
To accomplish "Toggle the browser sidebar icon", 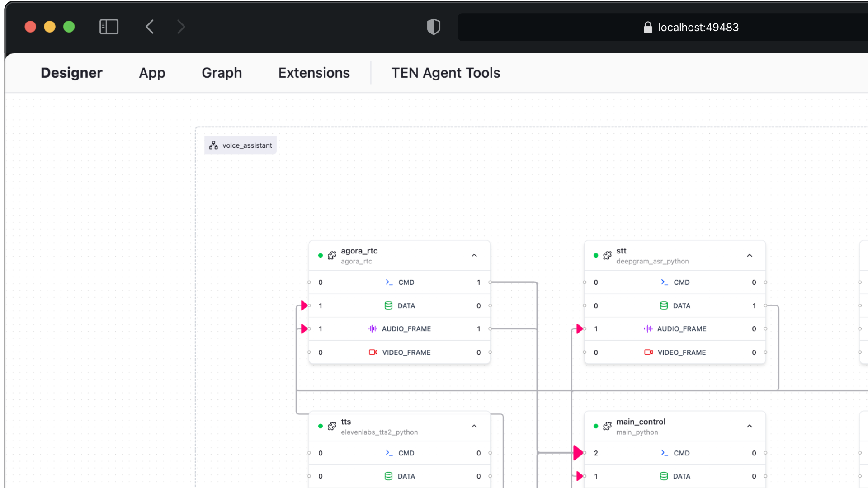I will [x=109, y=27].
